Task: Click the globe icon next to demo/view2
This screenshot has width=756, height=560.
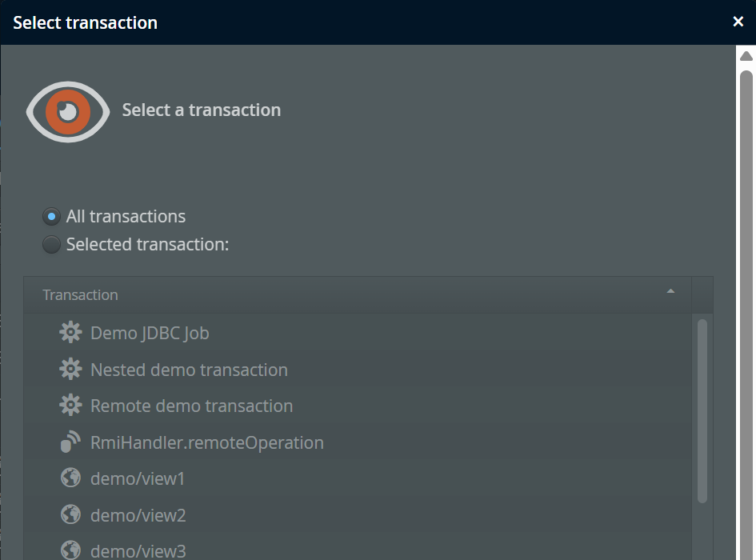Action: (x=70, y=515)
